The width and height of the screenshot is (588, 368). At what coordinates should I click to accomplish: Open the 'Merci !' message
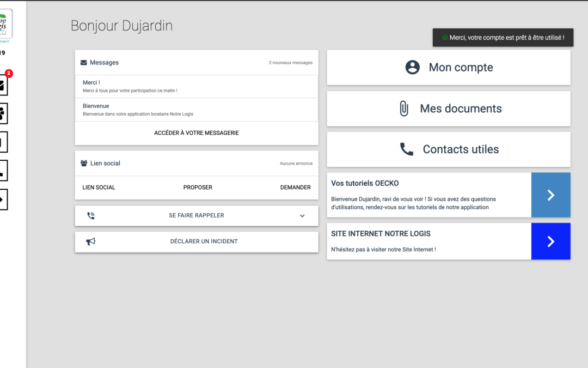pos(196,86)
